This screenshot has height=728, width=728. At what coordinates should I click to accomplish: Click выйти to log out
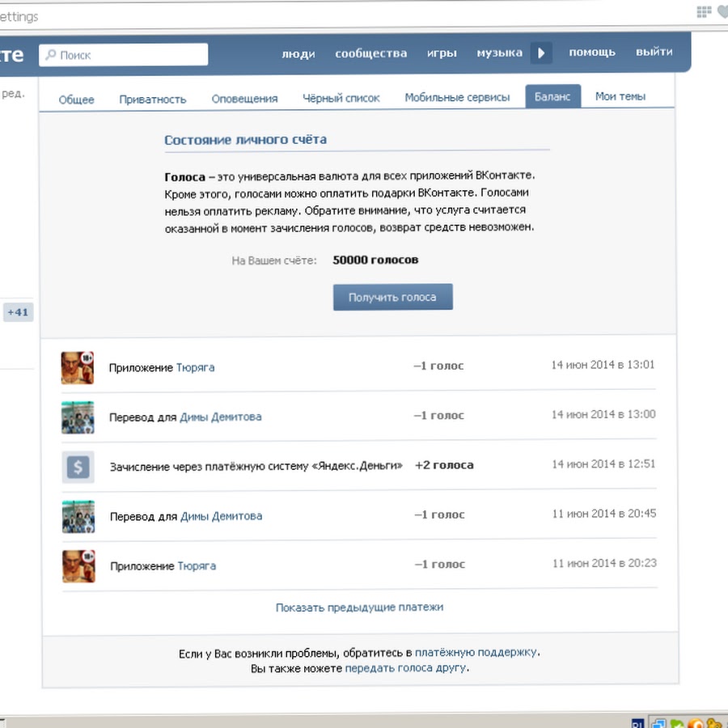[x=654, y=52]
